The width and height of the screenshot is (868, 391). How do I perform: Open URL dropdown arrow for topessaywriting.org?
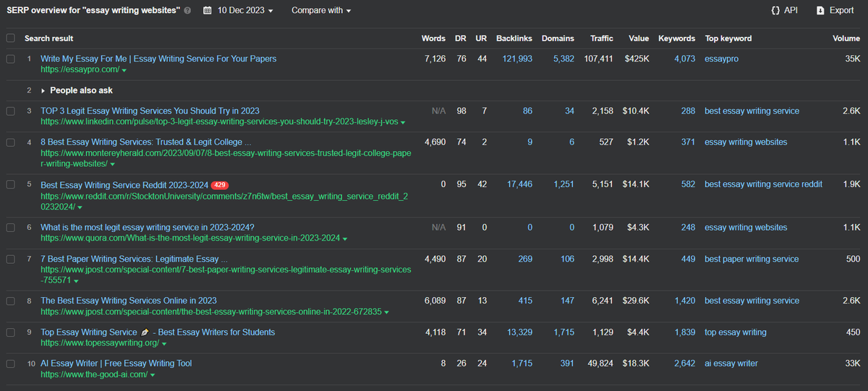(164, 344)
